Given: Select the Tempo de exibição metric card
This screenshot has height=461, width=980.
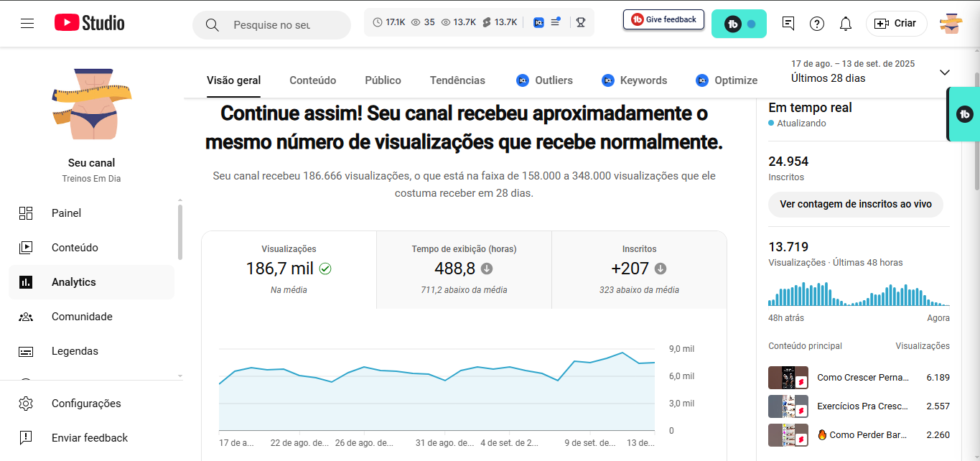Looking at the screenshot, I should tap(464, 270).
